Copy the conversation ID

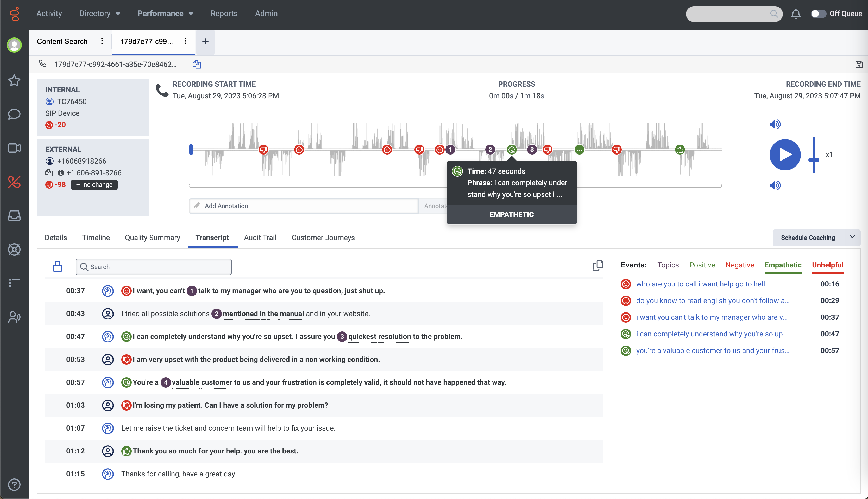197,65
